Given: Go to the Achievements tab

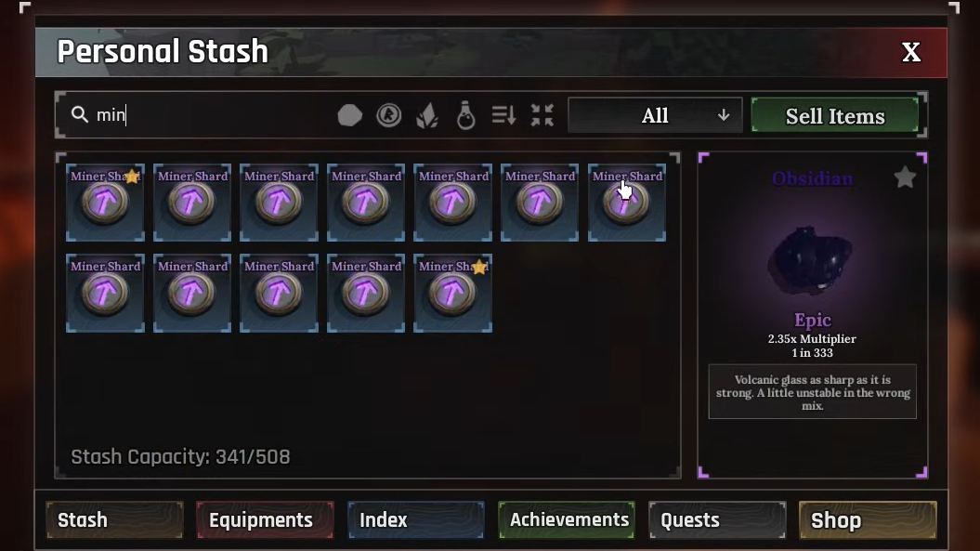Looking at the screenshot, I should pos(567,519).
